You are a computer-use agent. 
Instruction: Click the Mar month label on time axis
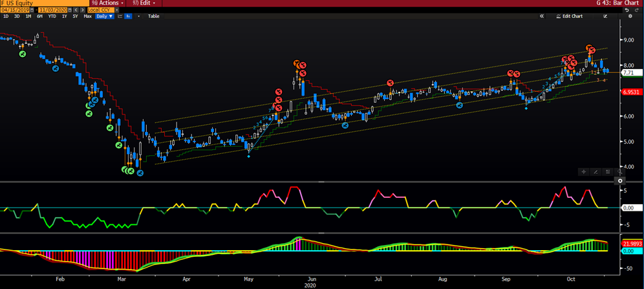pyautogui.click(x=122, y=279)
